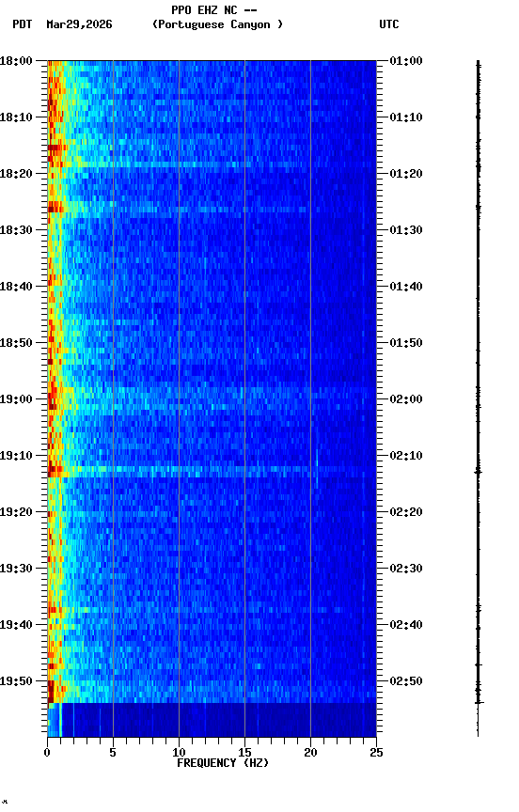
Task: Click the 01:00 UTC time label
Action: (x=406, y=61)
